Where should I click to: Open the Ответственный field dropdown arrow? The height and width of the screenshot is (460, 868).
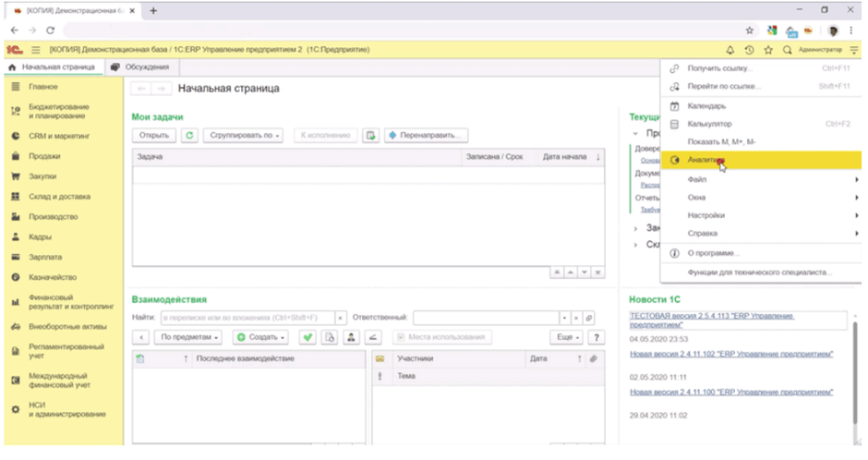(x=564, y=318)
